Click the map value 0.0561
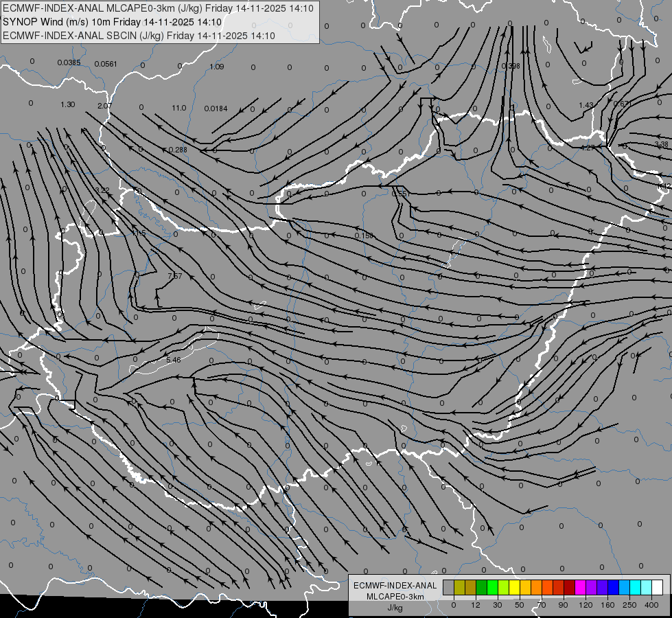The height and width of the screenshot is (618, 672). click(106, 64)
